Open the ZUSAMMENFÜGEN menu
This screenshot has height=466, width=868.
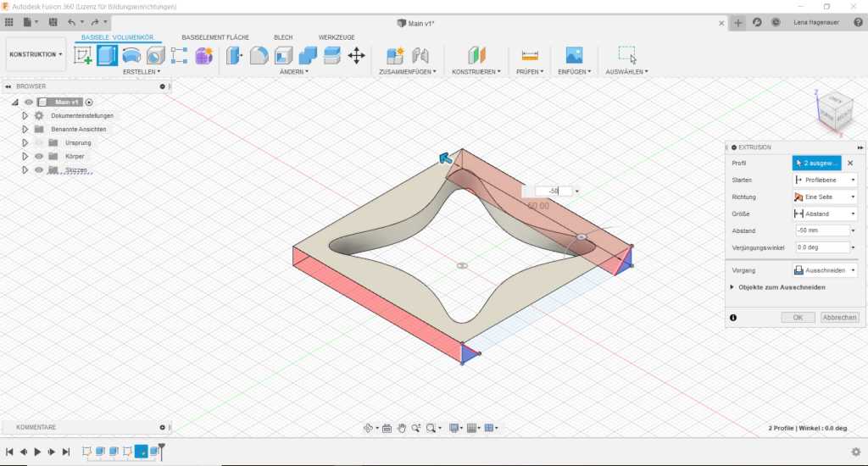408,72
